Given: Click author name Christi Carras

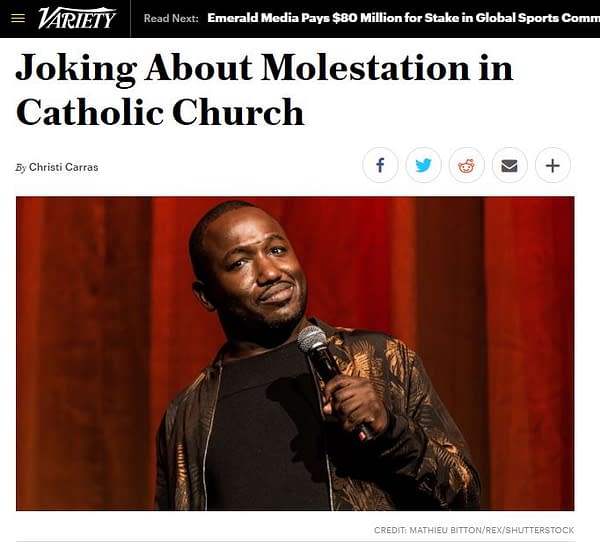Looking at the screenshot, I should [64, 167].
